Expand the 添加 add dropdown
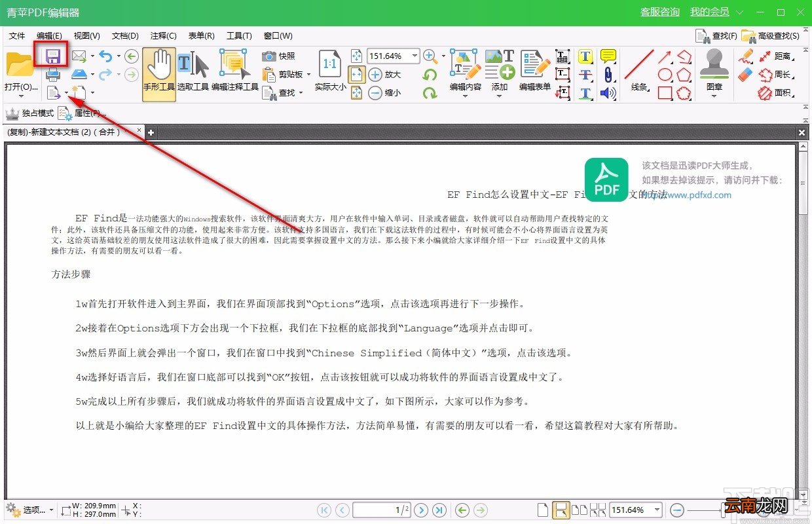The height and width of the screenshot is (524, 812). pos(500,97)
